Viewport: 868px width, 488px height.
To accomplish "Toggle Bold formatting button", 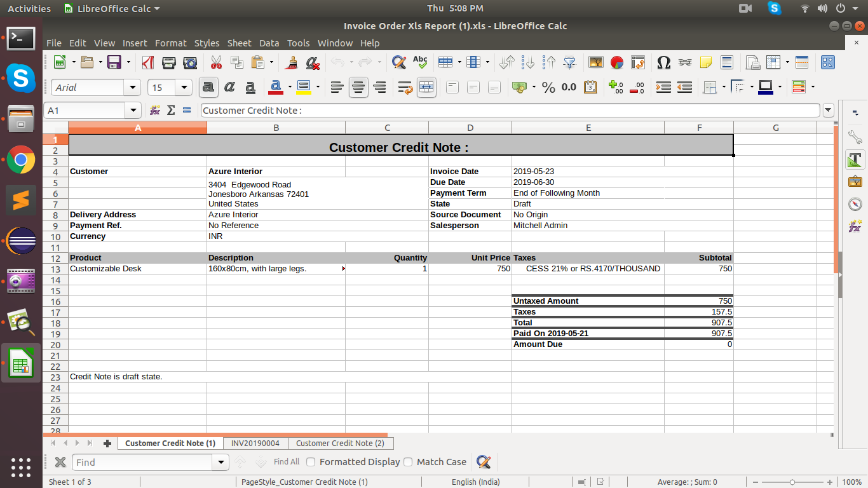I will (x=208, y=87).
